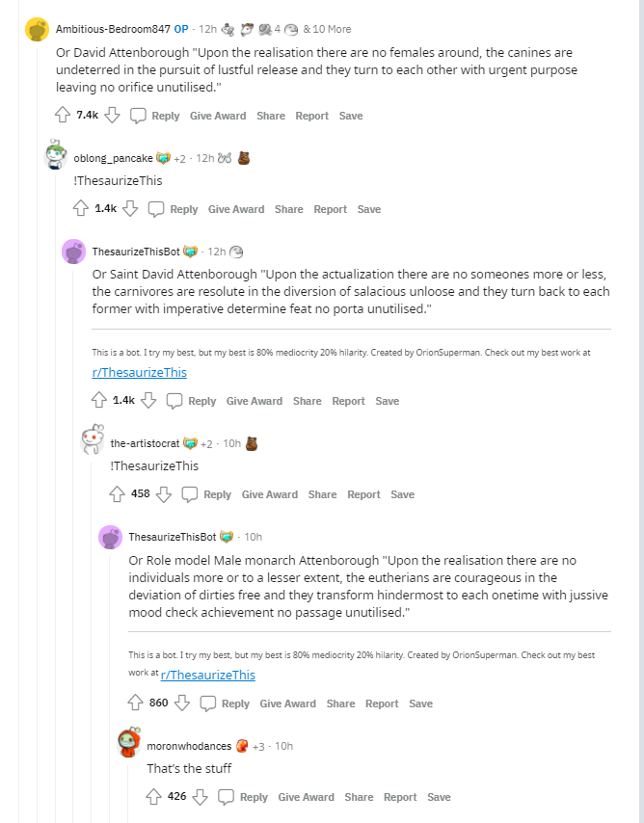Expand "& 10 More" awards on top comment

click(327, 29)
